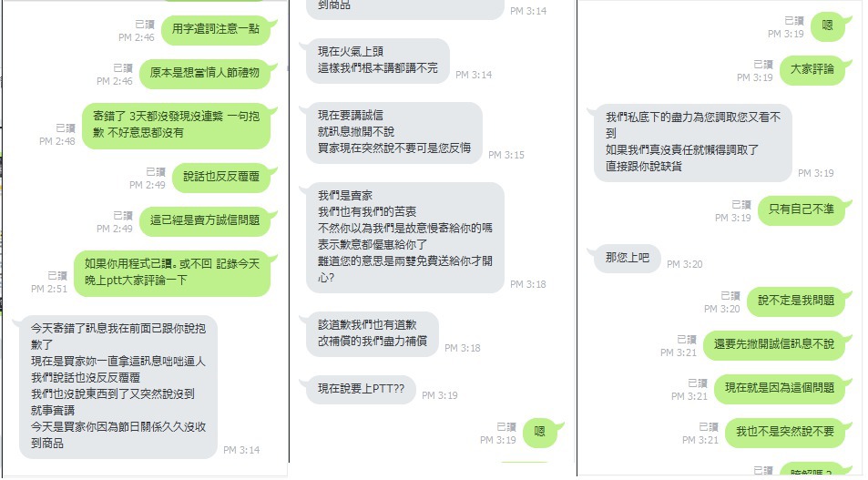Click the green bubble '還要先撇開誠信訊息不說'
Viewport: 868px width, 480px height.
pos(774,345)
